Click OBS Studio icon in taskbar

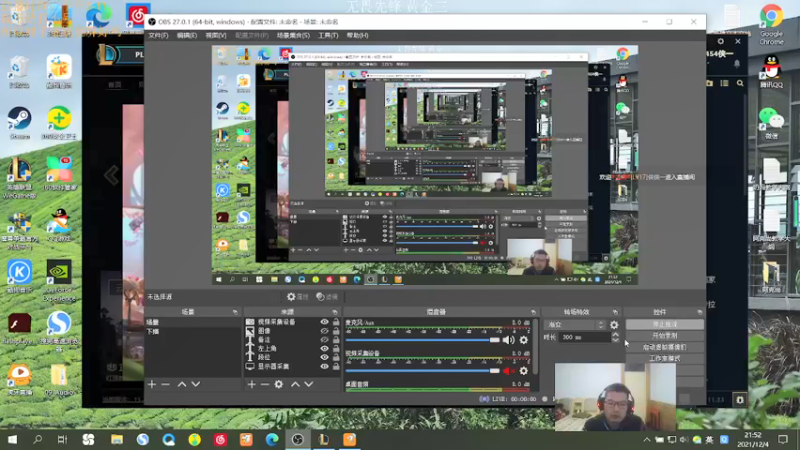click(x=297, y=439)
